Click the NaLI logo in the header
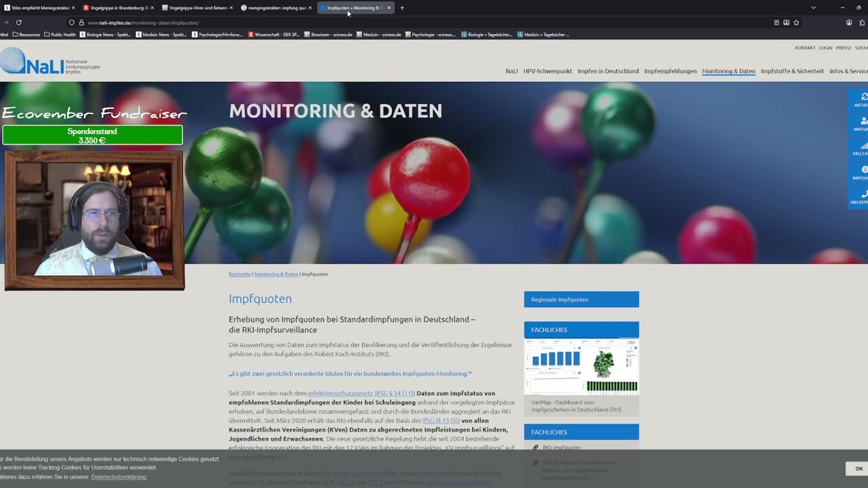This screenshot has height=488, width=868. coord(50,61)
